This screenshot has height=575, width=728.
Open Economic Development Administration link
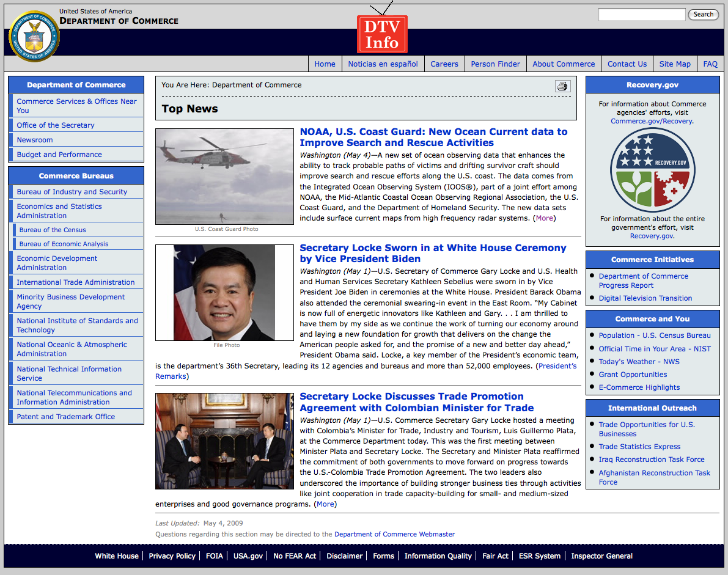pyautogui.click(x=57, y=263)
